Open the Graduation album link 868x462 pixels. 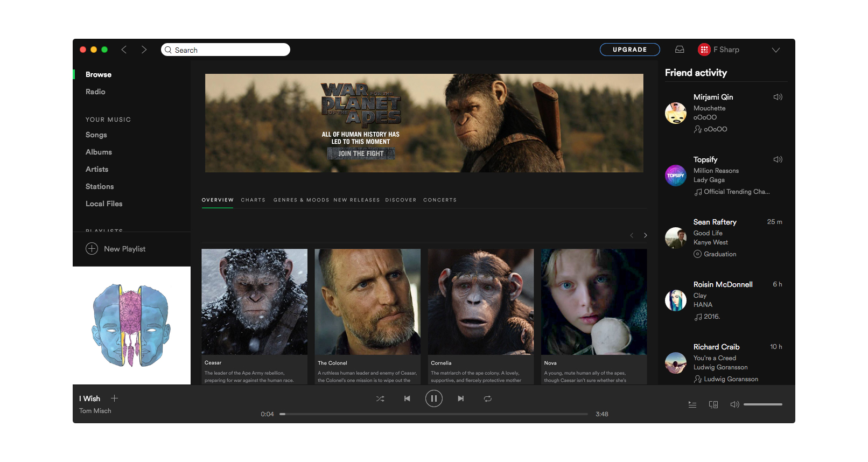tap(720, 254)
